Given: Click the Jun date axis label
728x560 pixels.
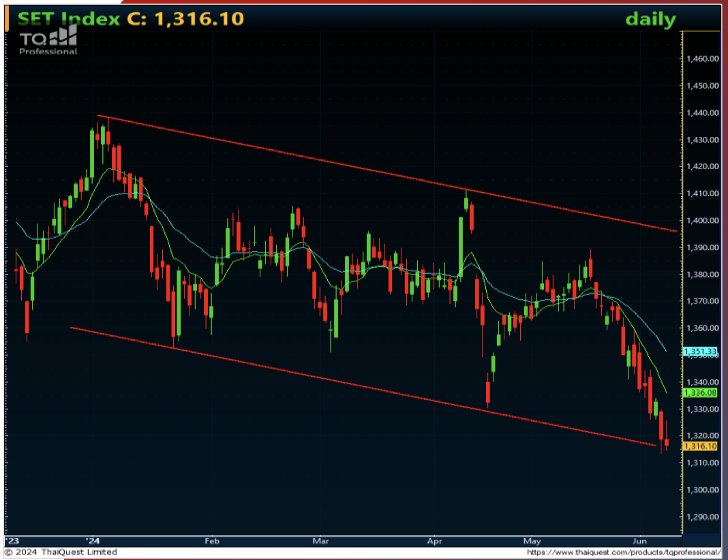Looking at the screenshot, I should click(x=640, y=541).
